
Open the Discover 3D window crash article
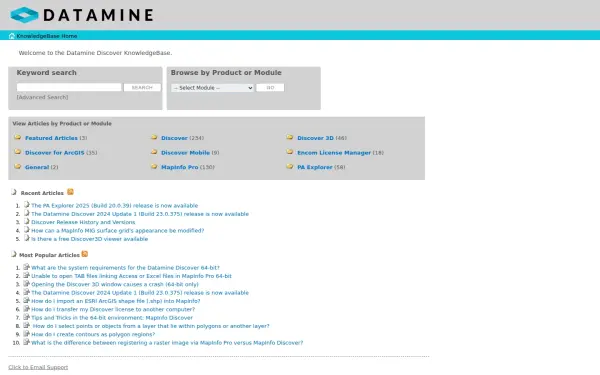click(x=115, y=285)
